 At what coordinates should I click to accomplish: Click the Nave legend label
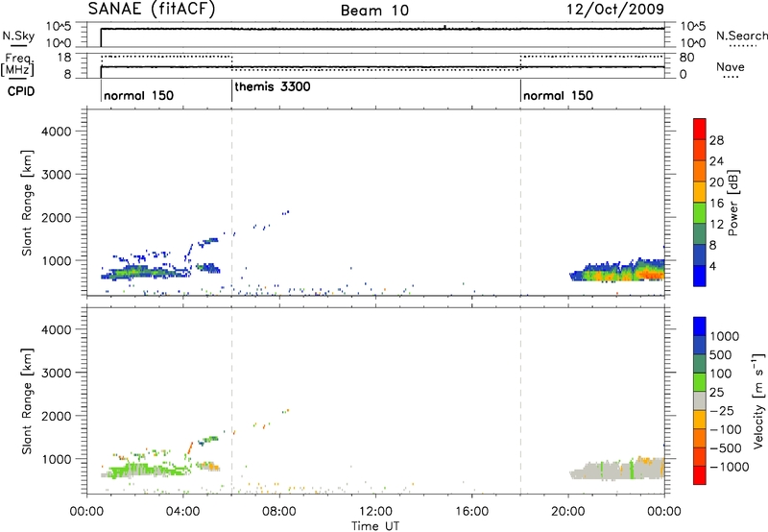point(730,67)
